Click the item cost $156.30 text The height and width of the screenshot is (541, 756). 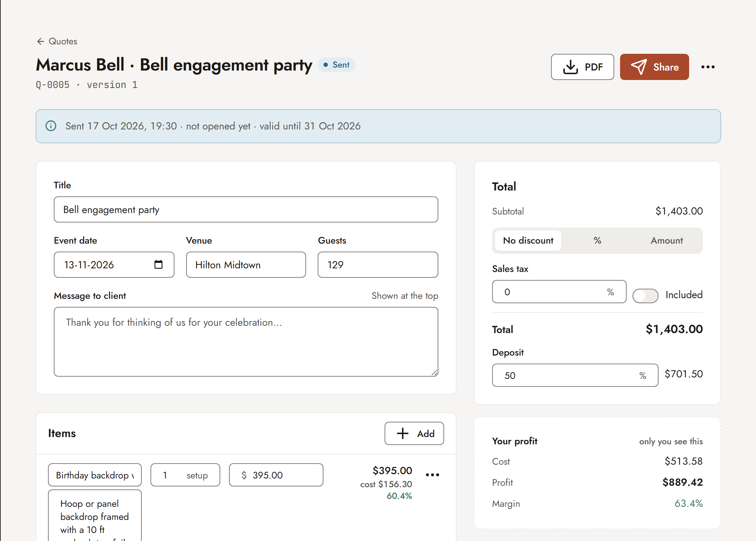(x=386, y=484)
